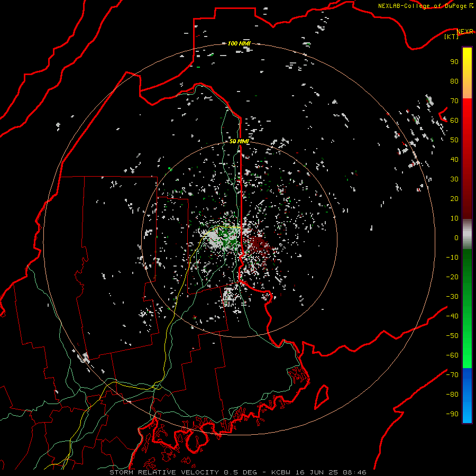The height and width of the screenshot is (476, 476).
Task: Click the positive 10 knot scale label
Action: coord(454,218)
